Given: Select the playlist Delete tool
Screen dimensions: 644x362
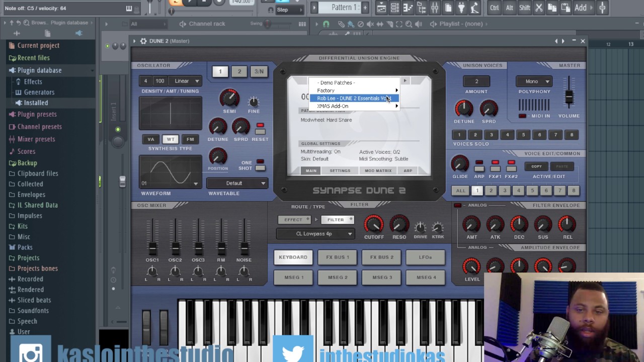Looking at the screenshot, I should [x=360, y=24].
